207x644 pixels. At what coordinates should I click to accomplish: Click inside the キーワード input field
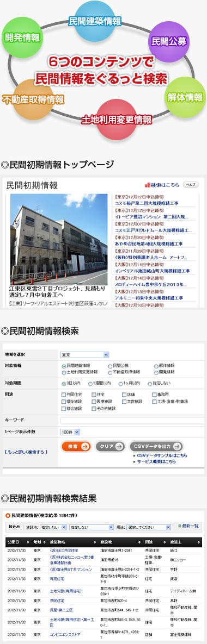[132, 420]
